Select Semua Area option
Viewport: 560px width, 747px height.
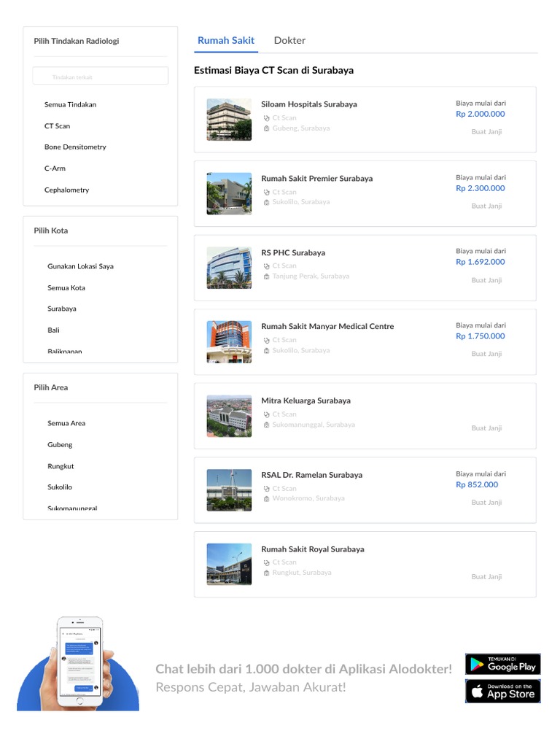point(66,423)
